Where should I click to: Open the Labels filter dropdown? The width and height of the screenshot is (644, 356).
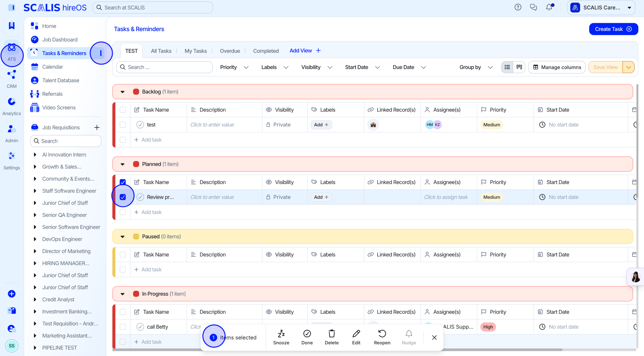[x=274, y=67]
